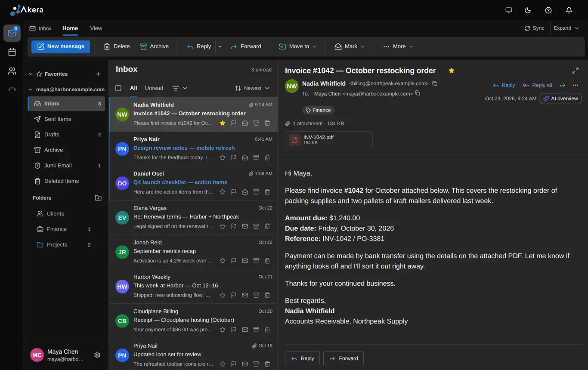Image resolution: width=588 pixels, height=370 pixels.
Task: Open the Reply dropdown arrow in toolbar
Action: [220, 46]
